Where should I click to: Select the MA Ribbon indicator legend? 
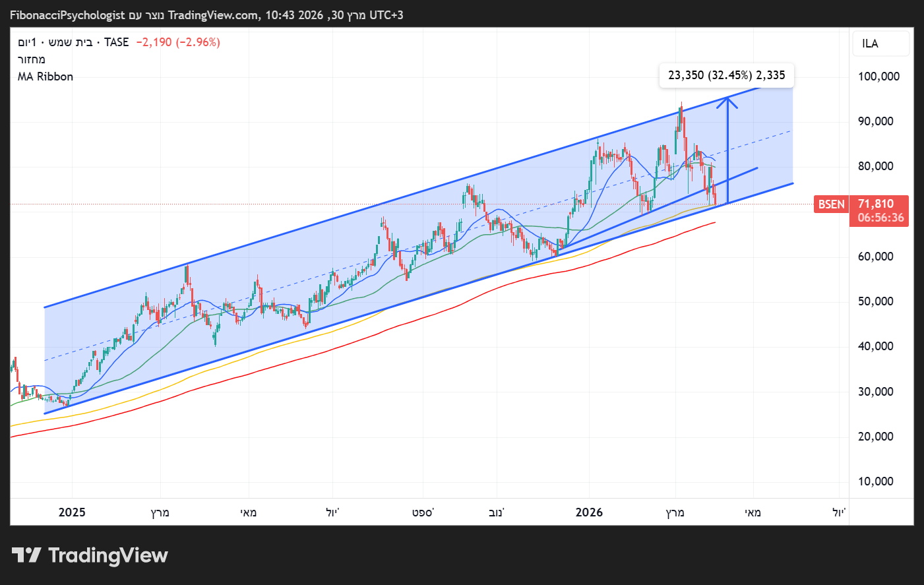coord(46,77)
